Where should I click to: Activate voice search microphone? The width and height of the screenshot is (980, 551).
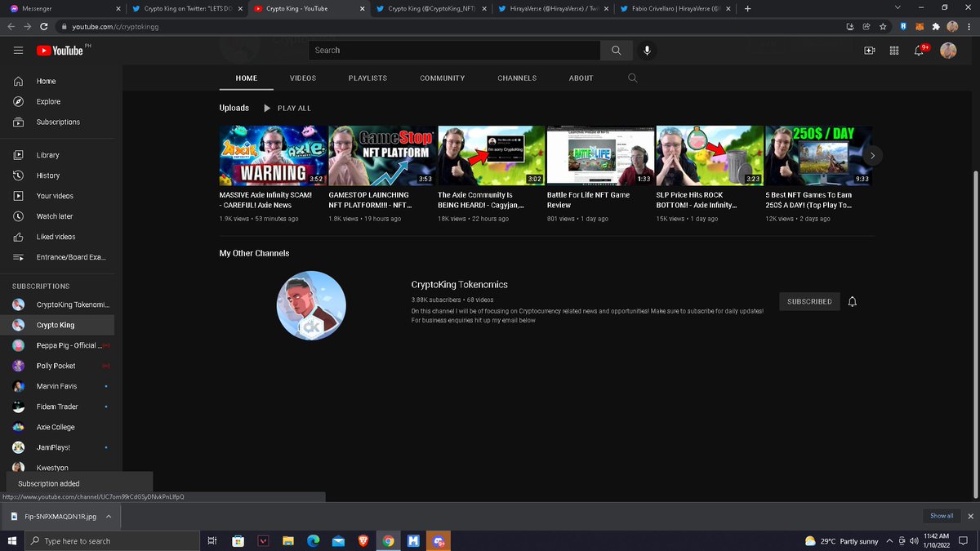coord(647,51)
